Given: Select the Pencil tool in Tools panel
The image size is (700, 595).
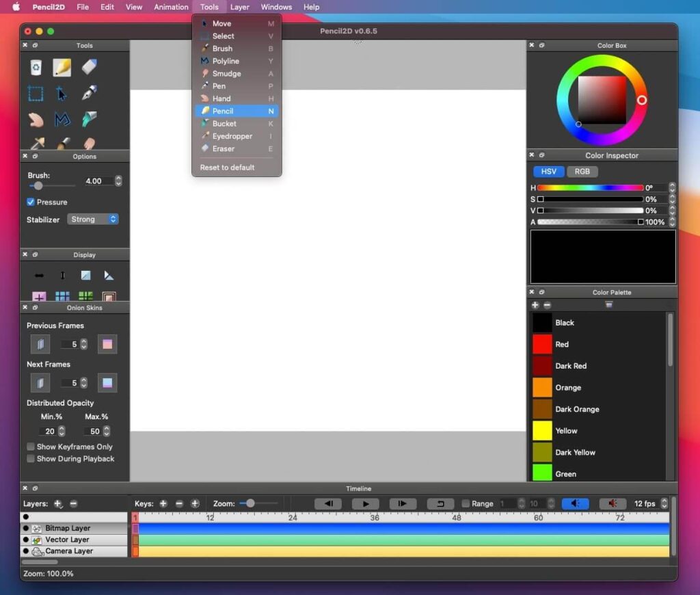Looking at the screenshot, I should (x=62, y=68).
